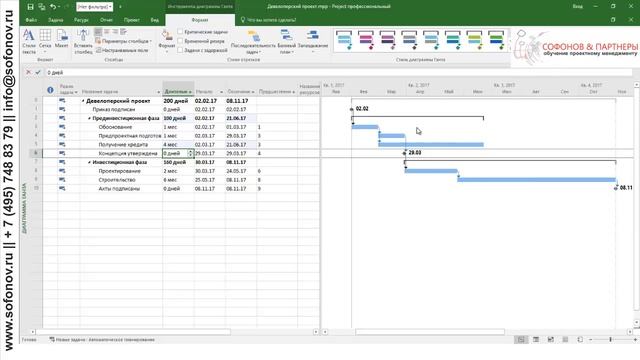Apply the magenta Gantt chart style
This screenshot has height=360, width=640.
coord(366,40)
